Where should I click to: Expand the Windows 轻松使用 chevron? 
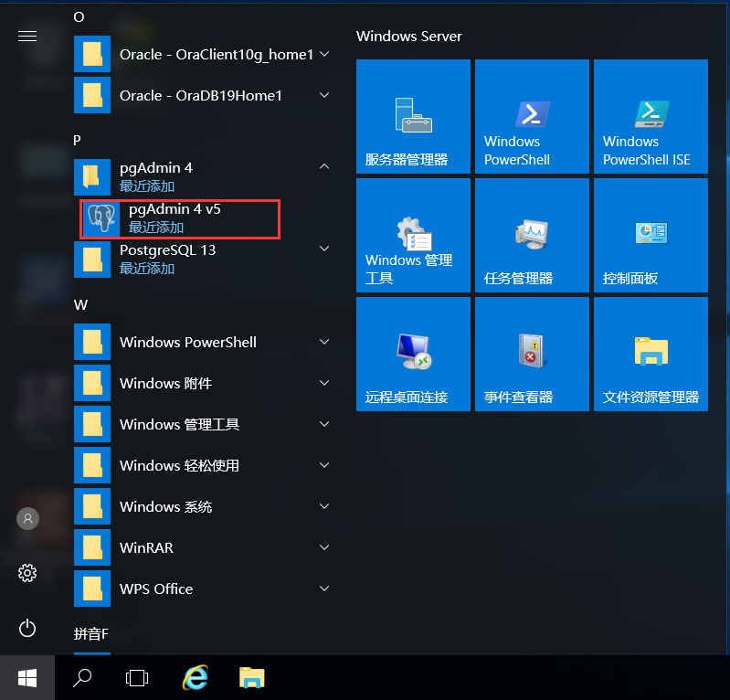pos(324,465)
